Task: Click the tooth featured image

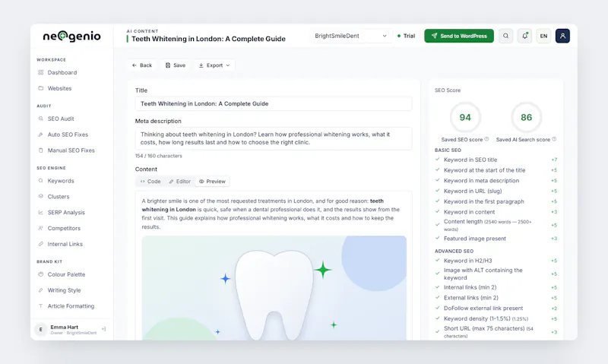Action: pos(274,288)
